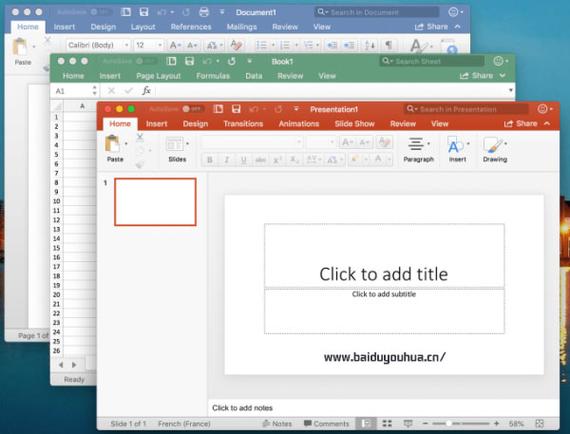The image size is (570, 434).
Task: Open the Drawing tools in PowerPoint
Action: pyautogui.click(x=495, y=149)
